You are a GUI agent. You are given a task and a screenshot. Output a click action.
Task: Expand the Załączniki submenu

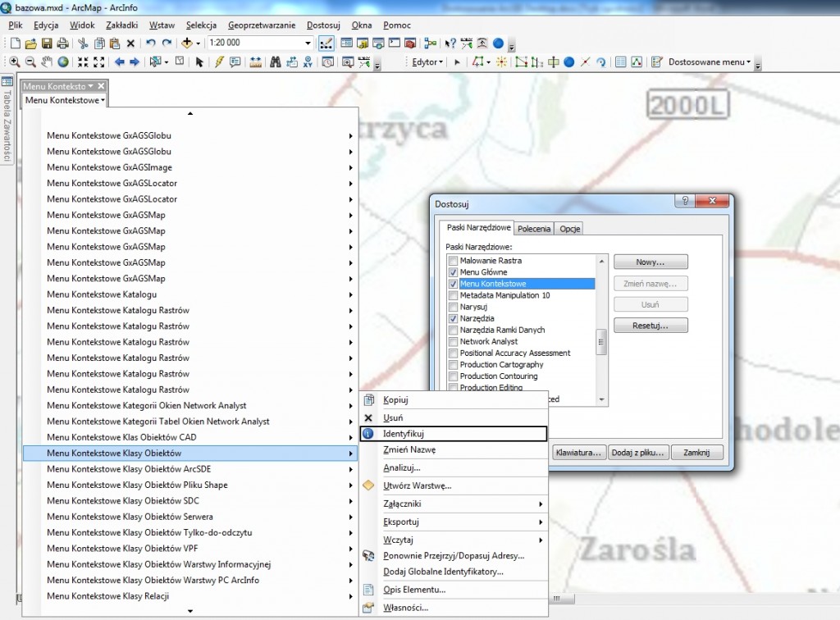[x=454, y=504]
